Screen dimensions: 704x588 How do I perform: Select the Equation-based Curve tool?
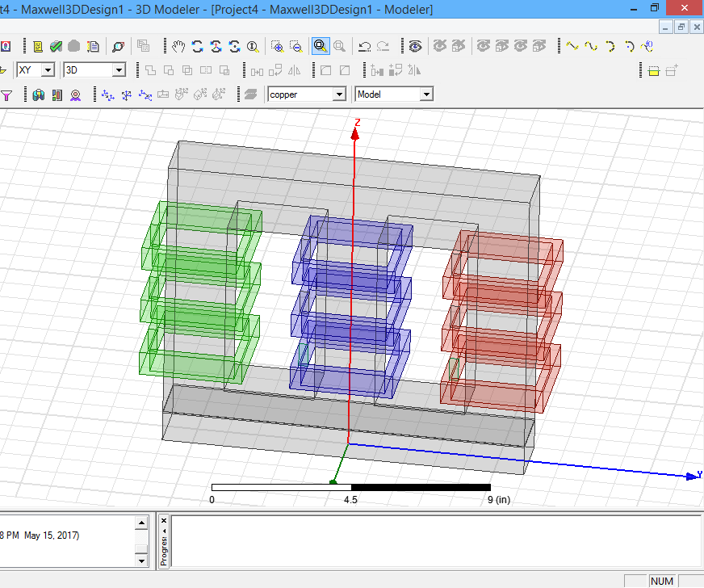647,46
